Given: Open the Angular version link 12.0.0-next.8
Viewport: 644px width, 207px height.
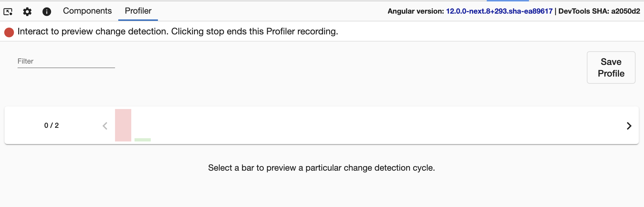Looking at the screenshot, I should coord(499,11).
